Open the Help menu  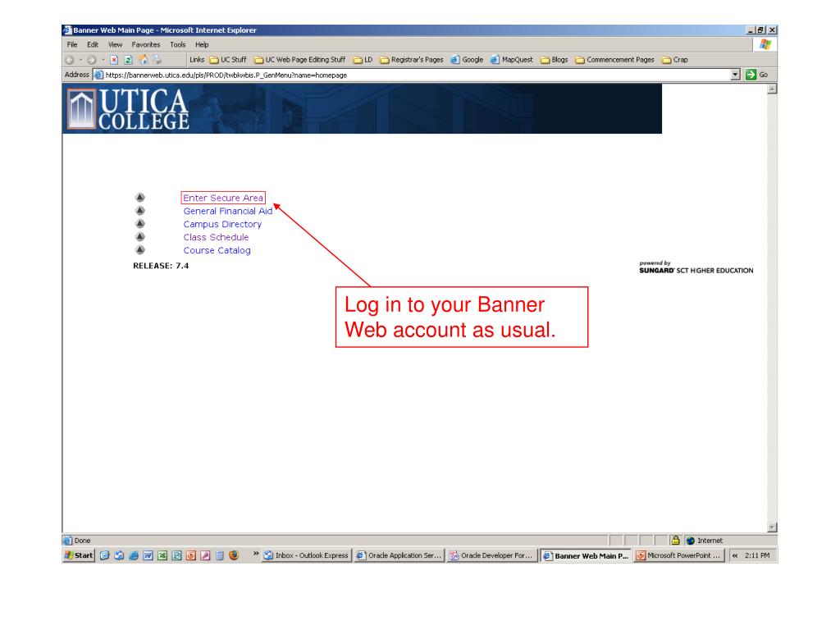point(202,44)
